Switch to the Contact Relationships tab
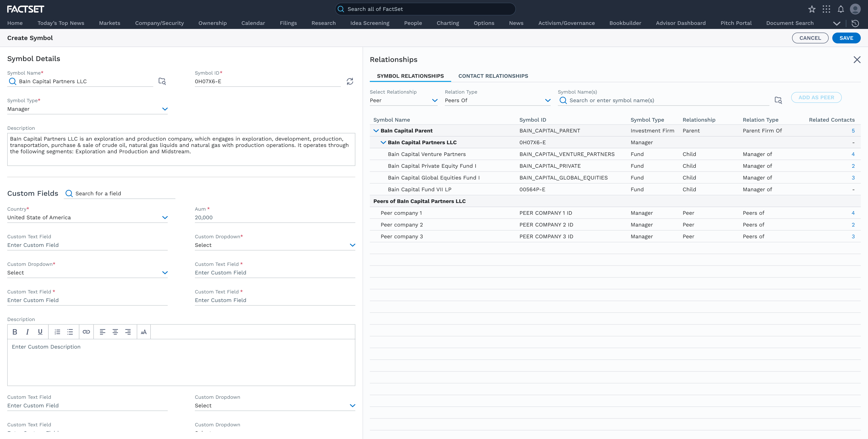The image size is (868, 439). (x=493, y=76)
